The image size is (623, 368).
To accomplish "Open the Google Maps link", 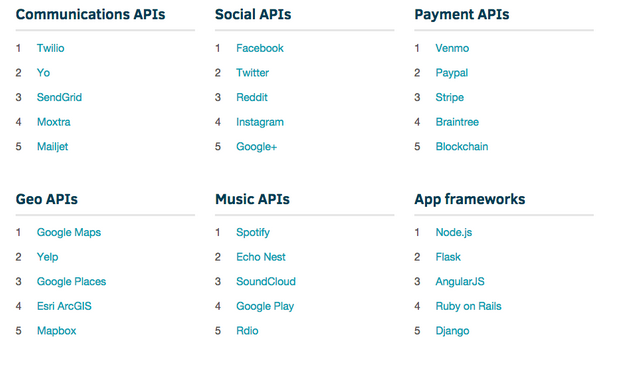I will (x=69, y=232).
